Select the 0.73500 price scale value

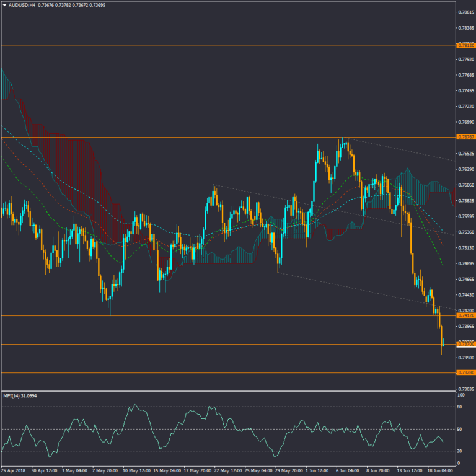point(466,358)
